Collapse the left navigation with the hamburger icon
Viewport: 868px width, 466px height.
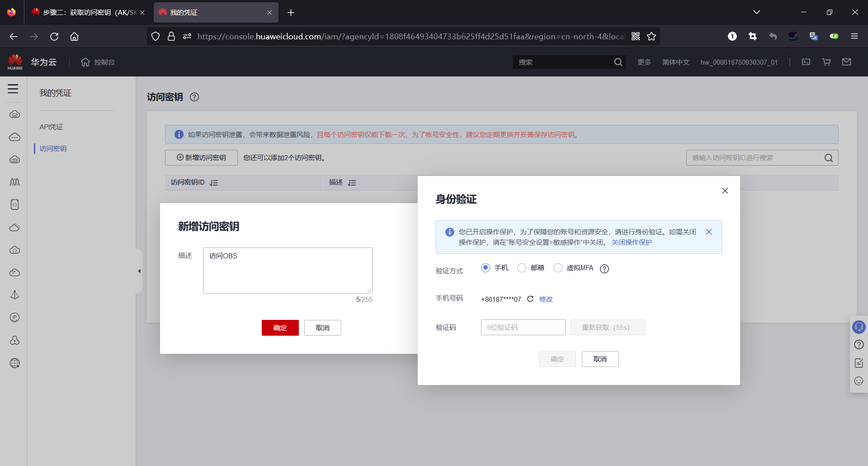(13, 89)
